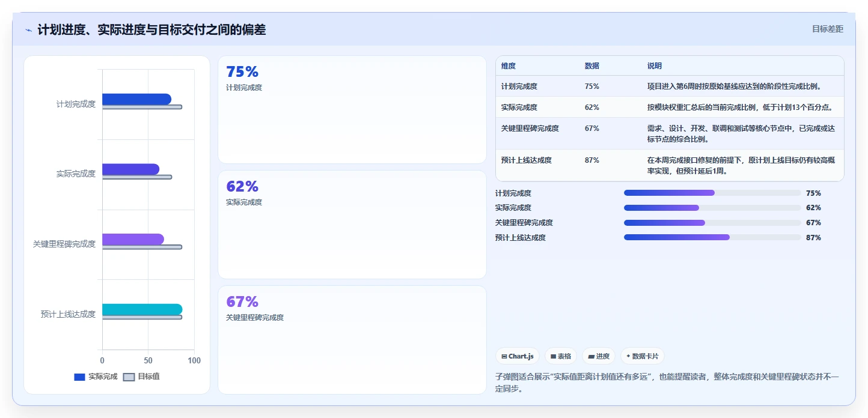Click the page title 计划进度、实际进度与目标交付之间的偏差
The width and height of the screenshot is (868, 418).
pyautogui.click(x=151, y=29)
